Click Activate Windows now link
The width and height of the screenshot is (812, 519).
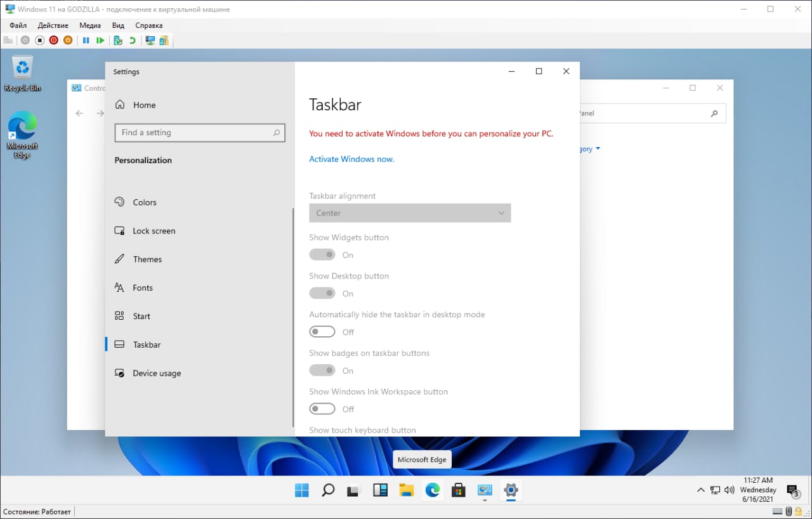pos(351,159)
